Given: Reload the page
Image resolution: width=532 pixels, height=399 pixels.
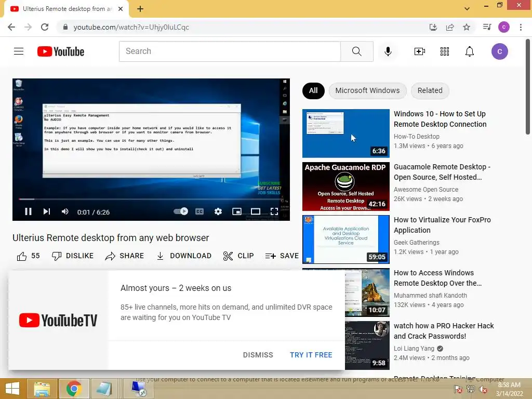Looking at the screenshot, I should point(45,27).
